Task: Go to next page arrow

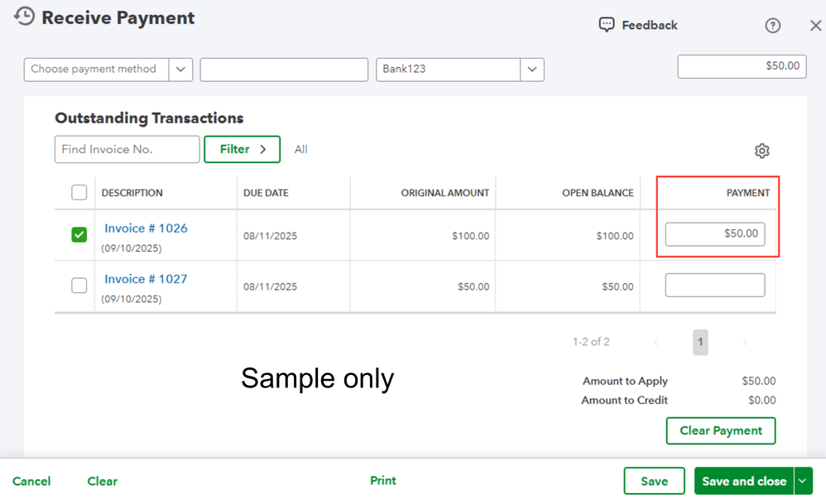Action: click(744, 342)
